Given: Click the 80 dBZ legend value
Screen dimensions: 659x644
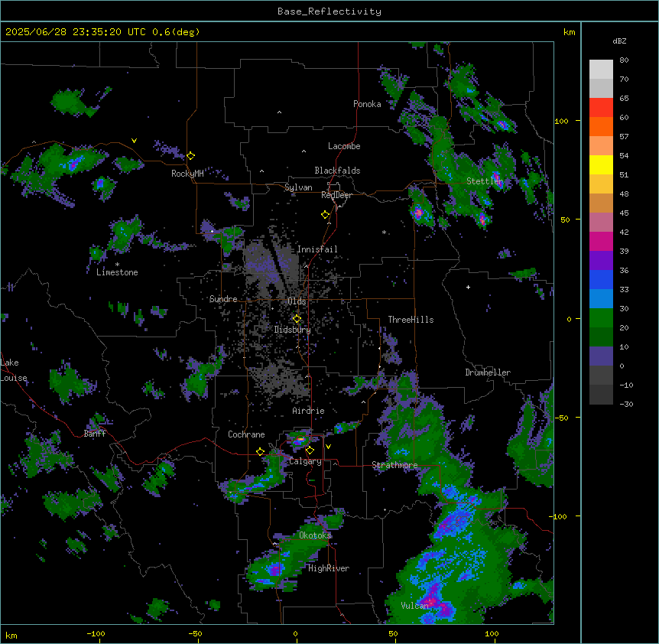Looking at the screenshot, I should [624, 60].
